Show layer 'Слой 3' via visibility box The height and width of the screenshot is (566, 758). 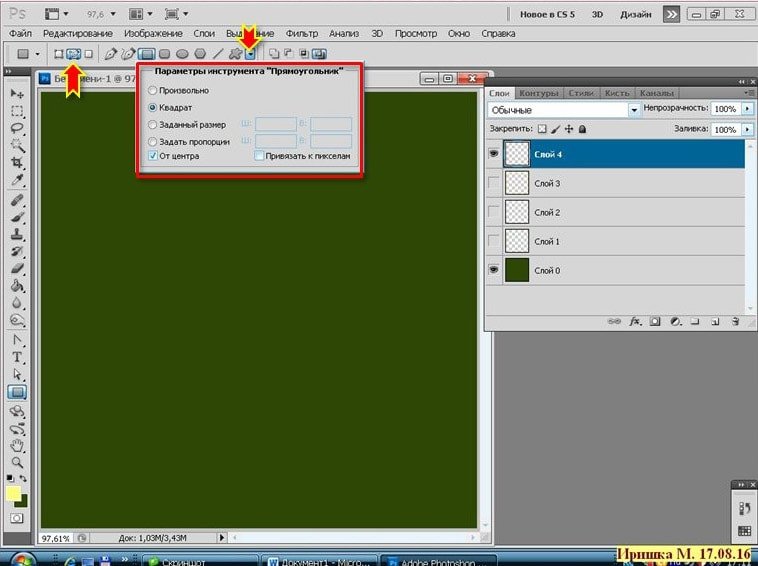click(x=492, y=183)
